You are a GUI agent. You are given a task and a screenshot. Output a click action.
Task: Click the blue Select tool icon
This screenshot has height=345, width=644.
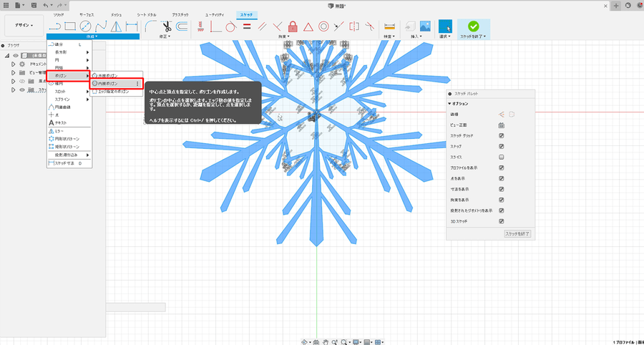pyautogui.click(x=445, y=26)
